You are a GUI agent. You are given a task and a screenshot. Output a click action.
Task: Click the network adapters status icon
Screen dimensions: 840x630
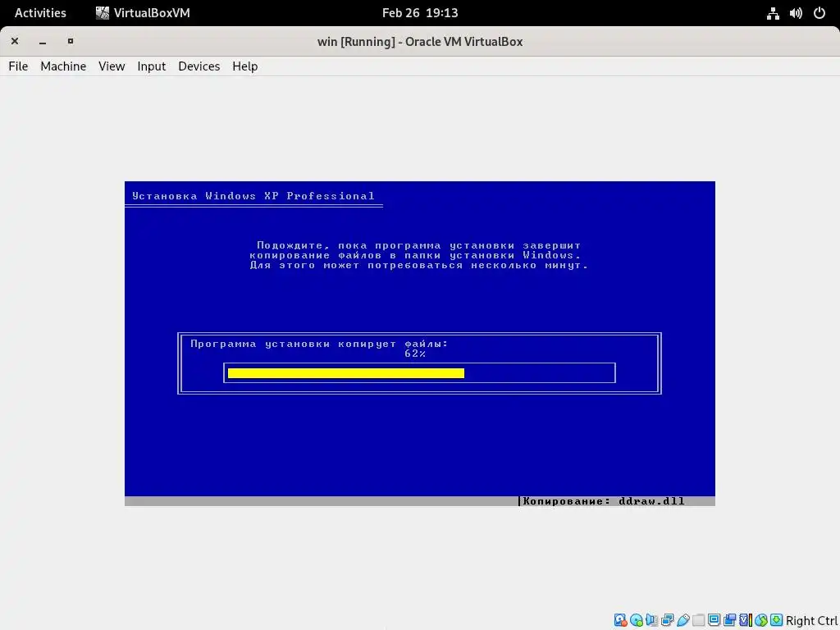pyautogui.click(x=668, y=620)
